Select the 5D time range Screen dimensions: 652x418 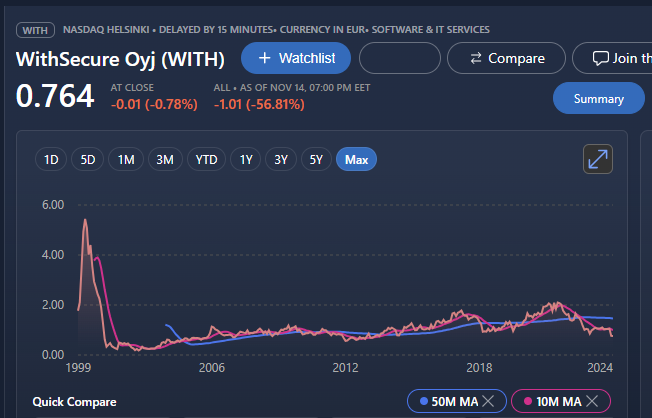coord(88,159)
